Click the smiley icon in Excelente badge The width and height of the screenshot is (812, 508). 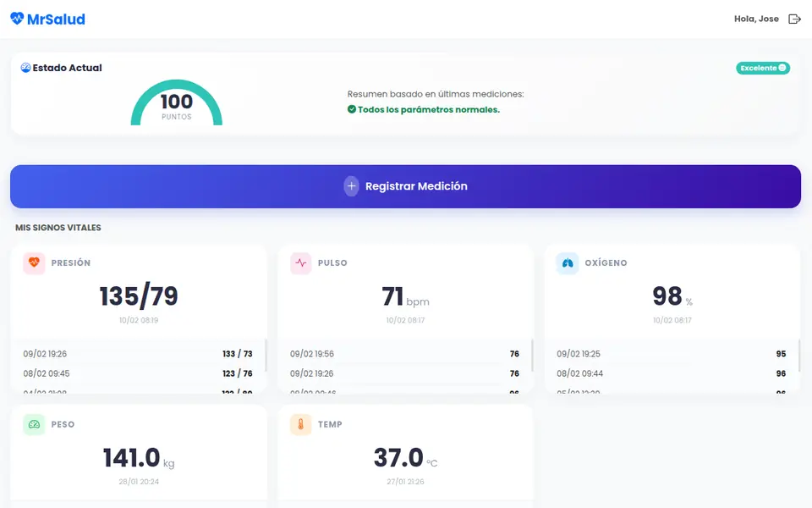pos(782,68)
